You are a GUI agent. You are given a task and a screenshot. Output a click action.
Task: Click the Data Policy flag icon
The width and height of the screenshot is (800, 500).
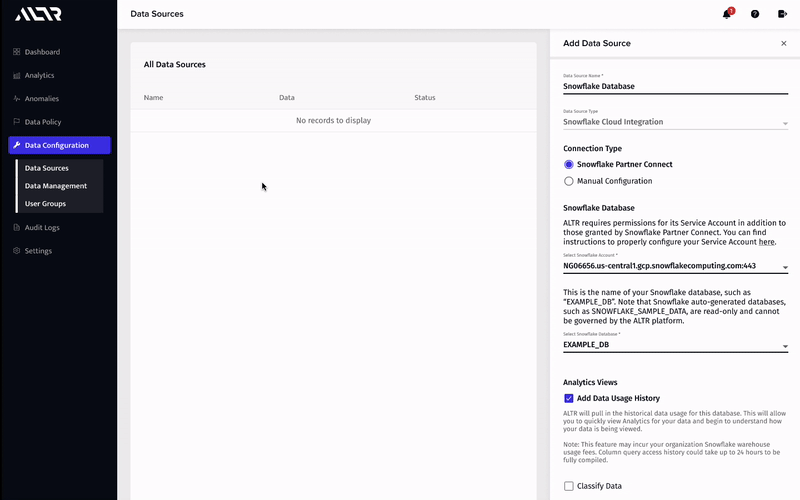[x=16, y=122]
